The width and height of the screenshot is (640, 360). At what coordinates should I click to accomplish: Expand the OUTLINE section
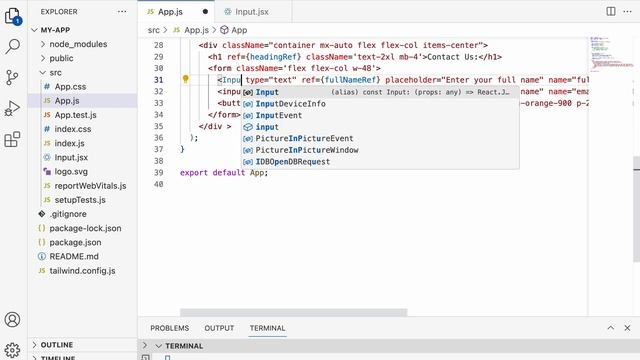pyautogui.click(x=35, y=345)
